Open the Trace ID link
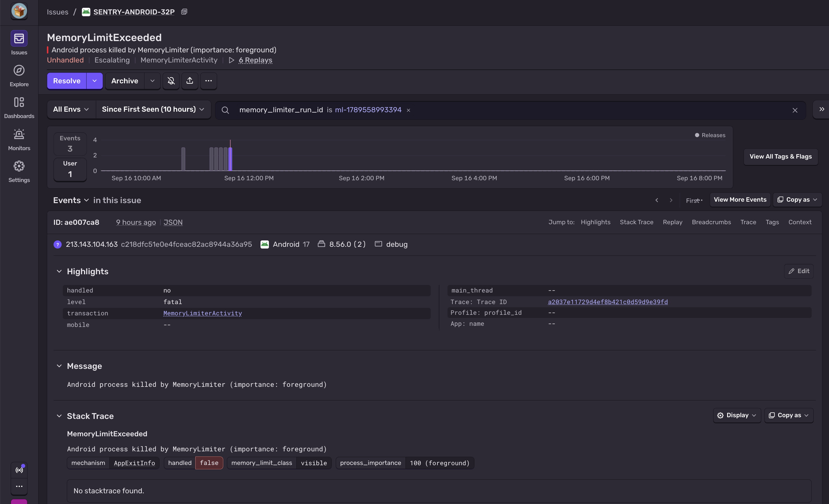The width and height of the screenshot is (829, 504). pos(608,302)
